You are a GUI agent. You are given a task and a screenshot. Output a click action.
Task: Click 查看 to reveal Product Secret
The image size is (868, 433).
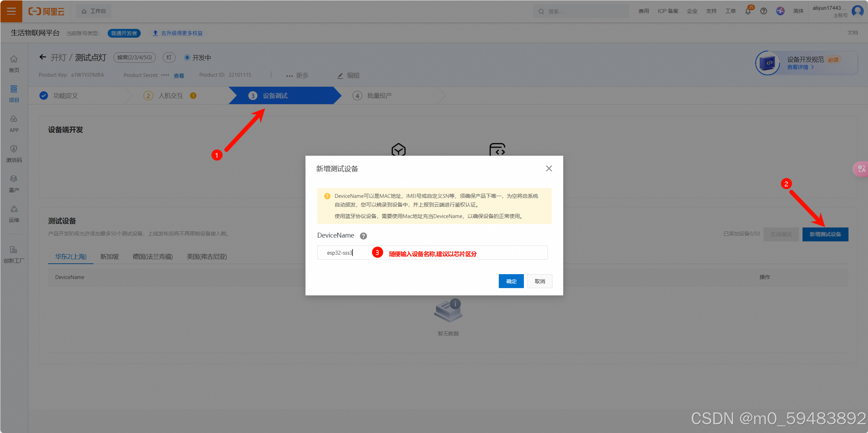point(179,76)
